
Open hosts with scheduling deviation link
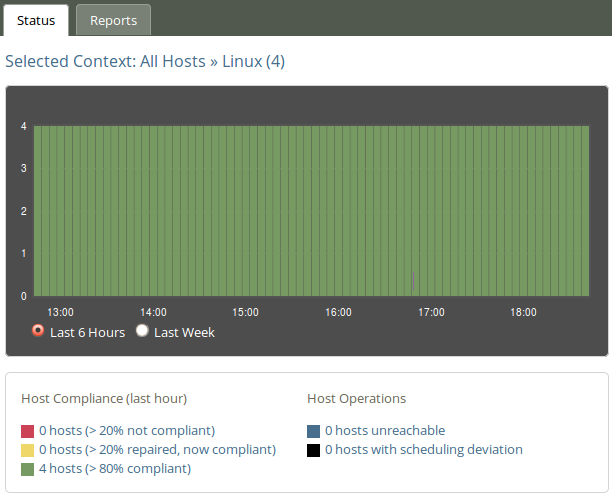pyautogui.click(x=423, y=450)
